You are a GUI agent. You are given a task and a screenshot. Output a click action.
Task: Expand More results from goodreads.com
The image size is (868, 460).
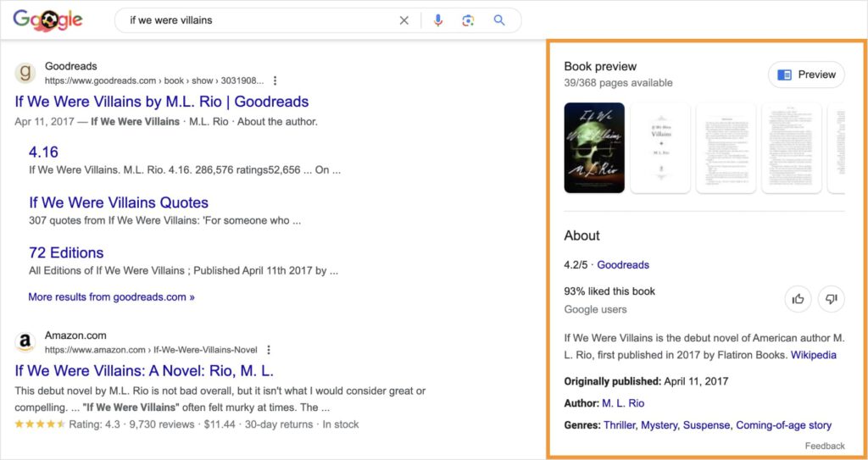pos(111,297)
